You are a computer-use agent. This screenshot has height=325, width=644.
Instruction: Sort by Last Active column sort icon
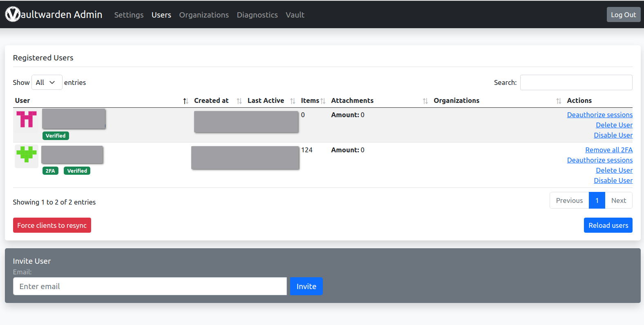[x=293, y=101]
